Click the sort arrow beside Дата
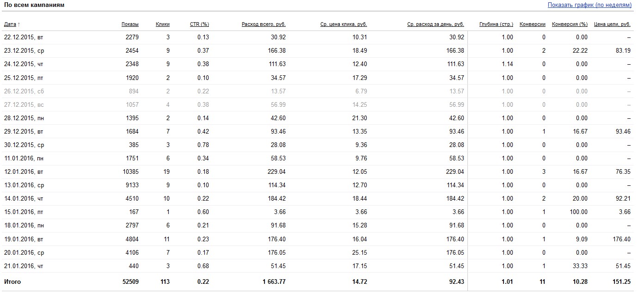This screenshot has width=644, height=294. click(19, 24)
